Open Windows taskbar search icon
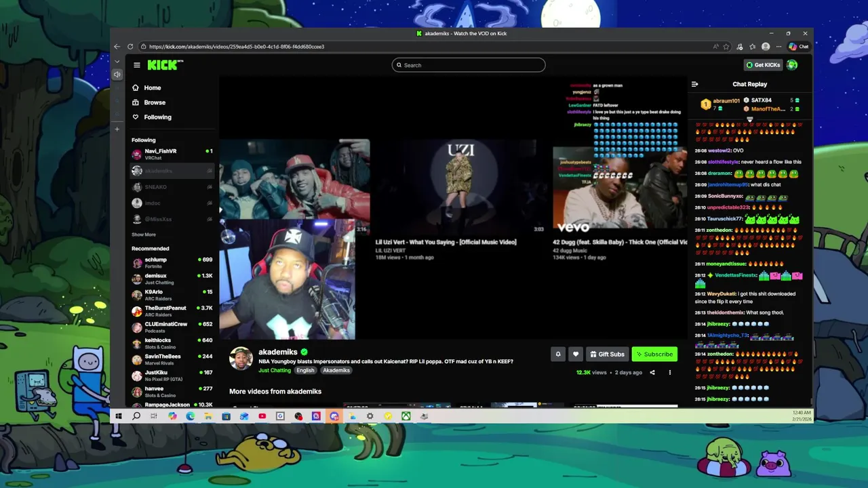The width and height of the screenshot is (868, 488). 136,416
